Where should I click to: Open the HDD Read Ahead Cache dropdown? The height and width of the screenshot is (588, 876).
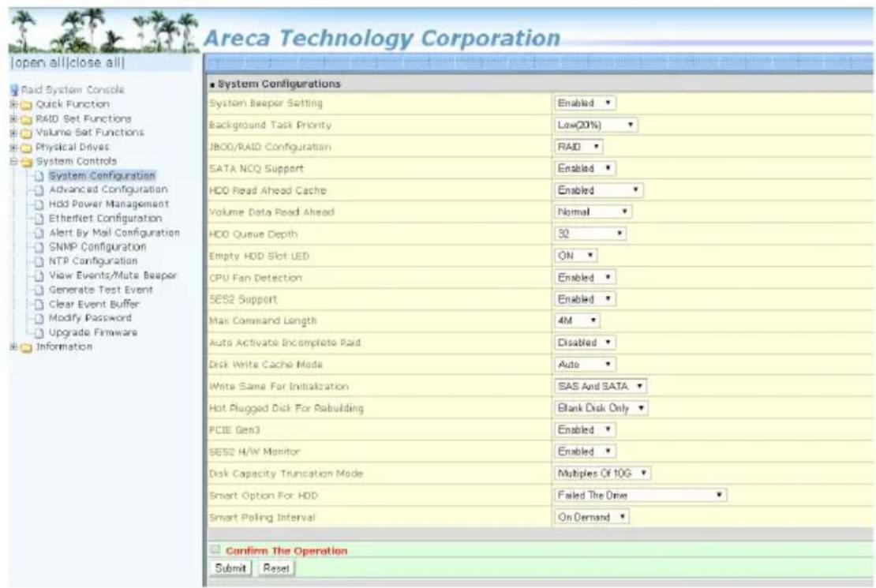pos(598,190)
